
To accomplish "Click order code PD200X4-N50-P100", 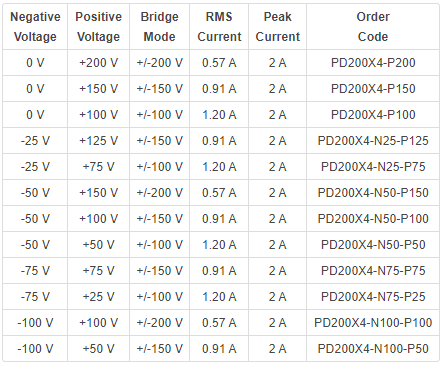I will [373, 219].
